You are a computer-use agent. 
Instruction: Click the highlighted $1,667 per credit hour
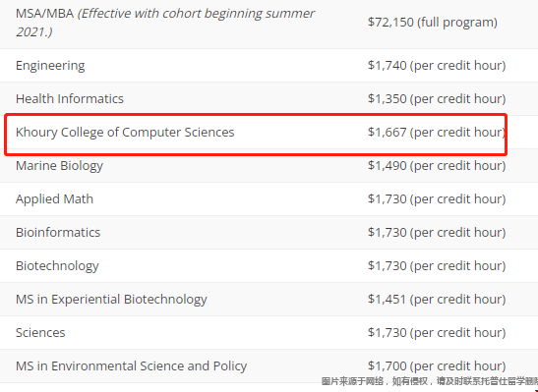pos(436,132)
